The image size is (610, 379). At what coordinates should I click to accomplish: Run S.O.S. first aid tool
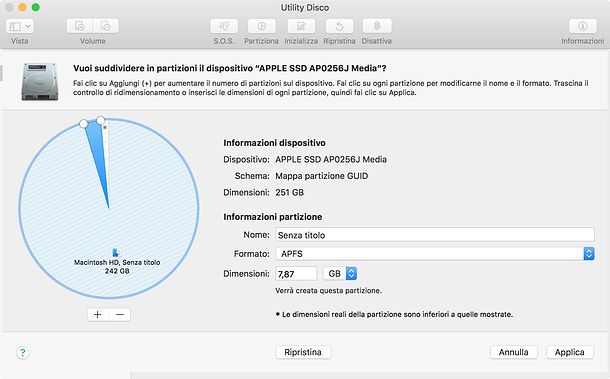click(x=224, y=26)
